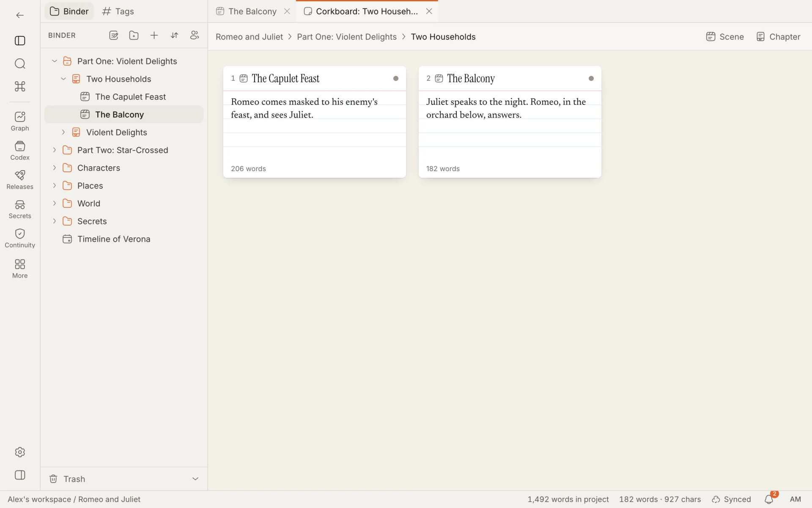Image resolution: width=812 pixels, height=508 pixels.
Task: Click Romeo and Juliet breadcrumb
Action: (249, 37)
